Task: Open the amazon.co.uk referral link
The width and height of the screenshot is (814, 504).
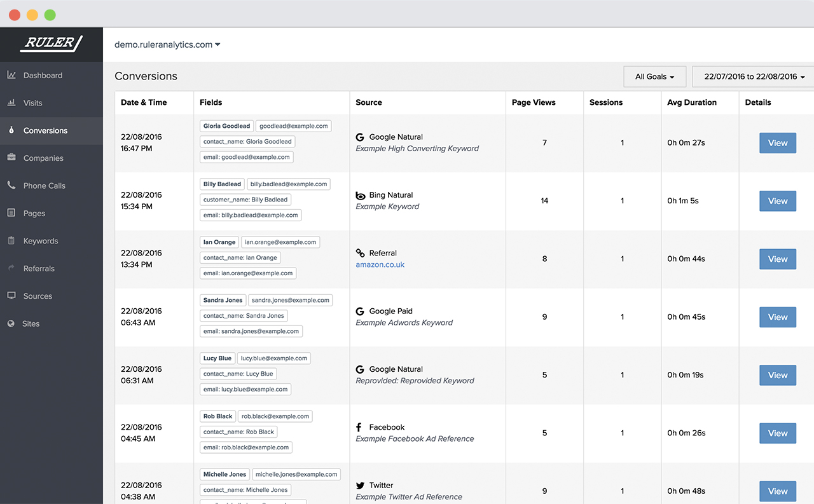Action: pos(380,264)
